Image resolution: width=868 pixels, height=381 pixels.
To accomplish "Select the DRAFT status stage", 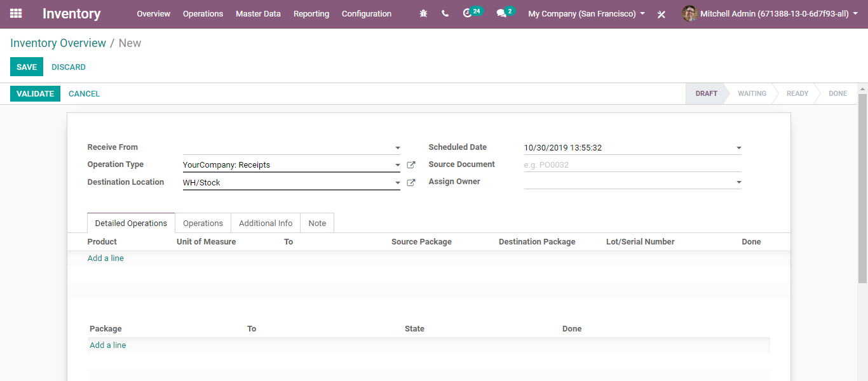I will pos(706,93).
